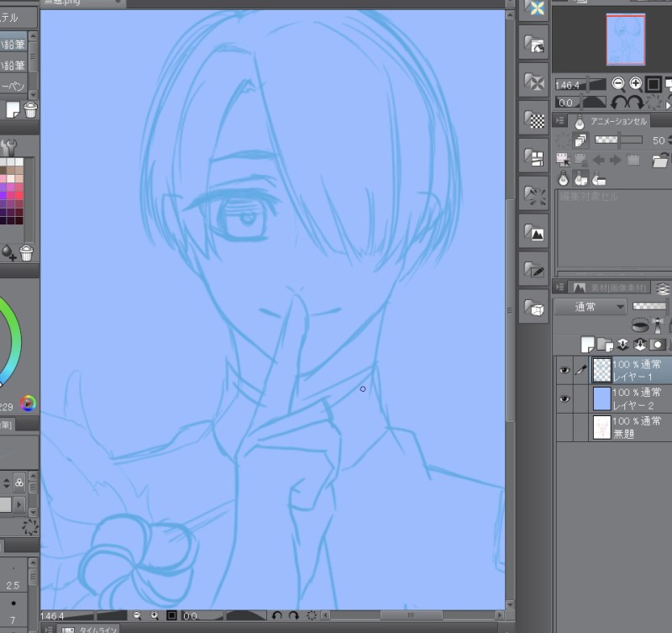
Task: Click Navigator zoom slider showing 146.4
Action: pyautogui.click(x=580, y=85)
